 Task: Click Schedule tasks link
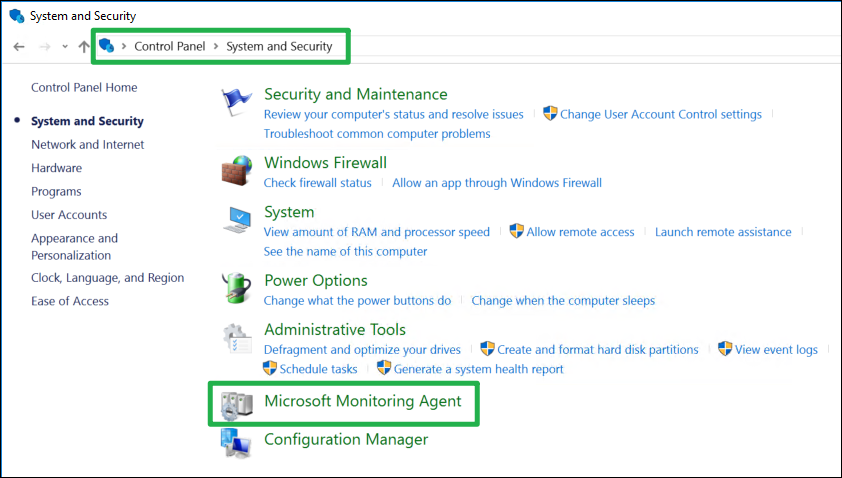tap(318, 369)
